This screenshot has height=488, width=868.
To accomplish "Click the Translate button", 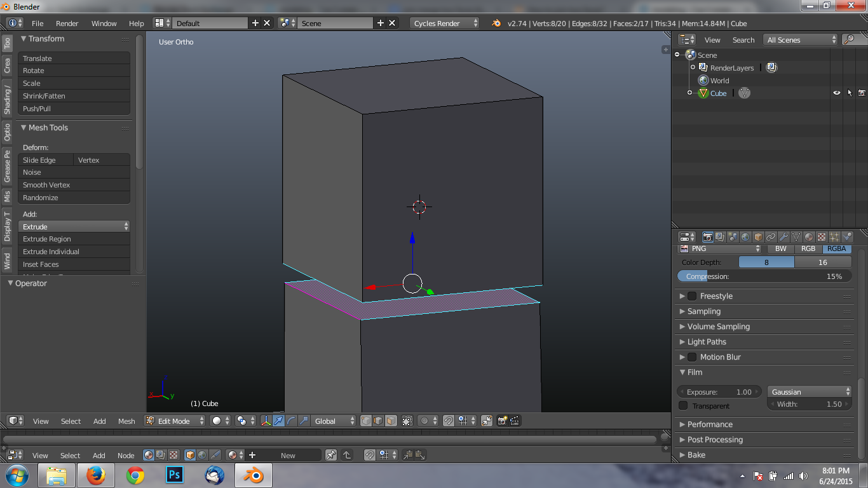I will point(74,58).
